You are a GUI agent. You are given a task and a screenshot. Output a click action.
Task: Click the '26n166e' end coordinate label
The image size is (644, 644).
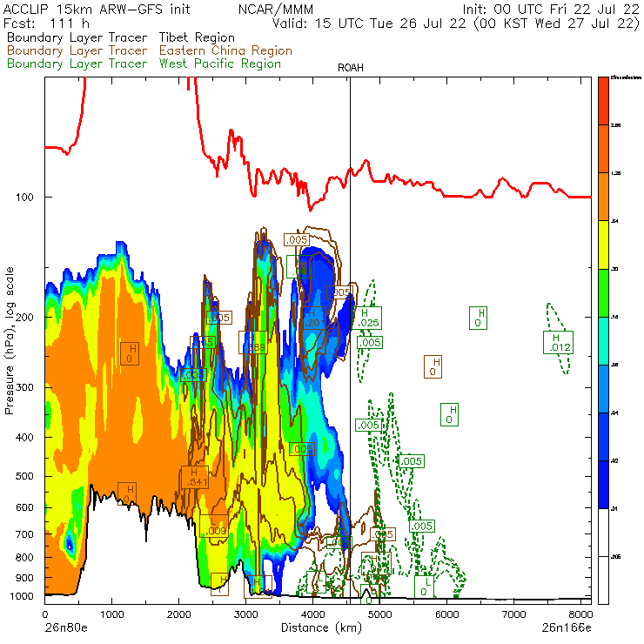tap(567, 628)
